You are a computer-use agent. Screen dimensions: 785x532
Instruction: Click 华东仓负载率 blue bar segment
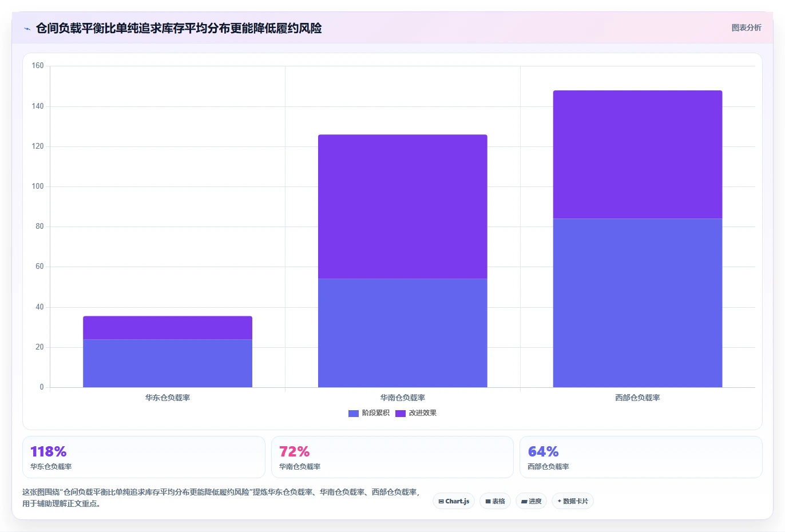[168, 363]
